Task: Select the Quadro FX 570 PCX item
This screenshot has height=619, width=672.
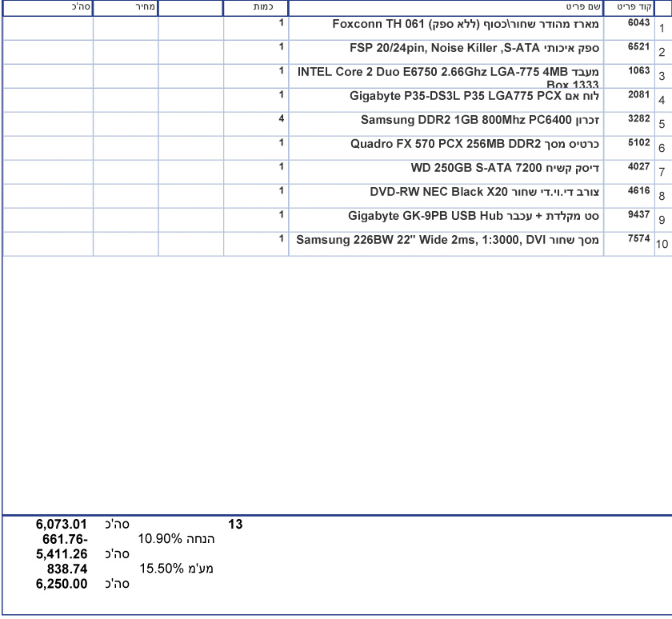Action: pyautogui.click(x=474, y=144)
